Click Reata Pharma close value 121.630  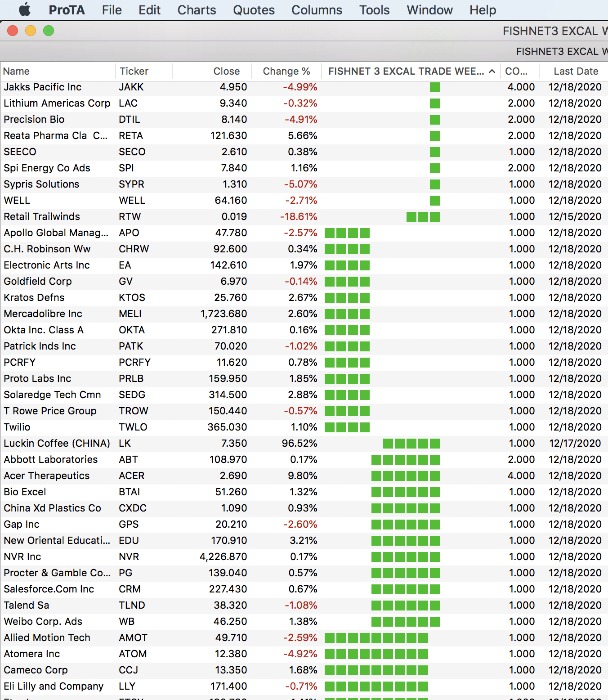point(228,136)
